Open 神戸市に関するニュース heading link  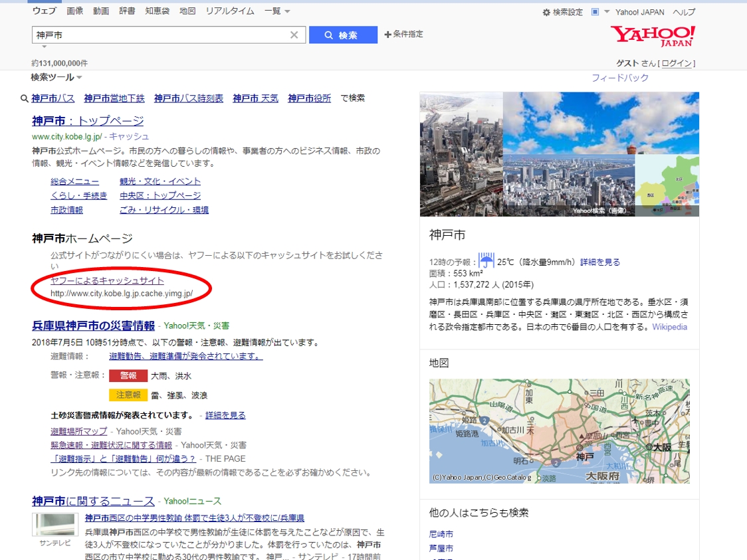(93, 501)
